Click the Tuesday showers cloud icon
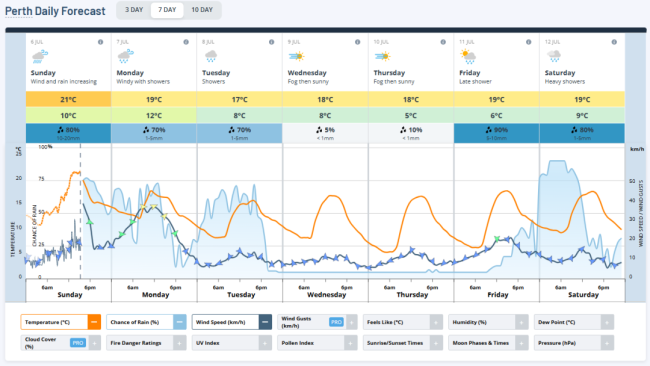The image size is (650, 366). click(211, 56)
